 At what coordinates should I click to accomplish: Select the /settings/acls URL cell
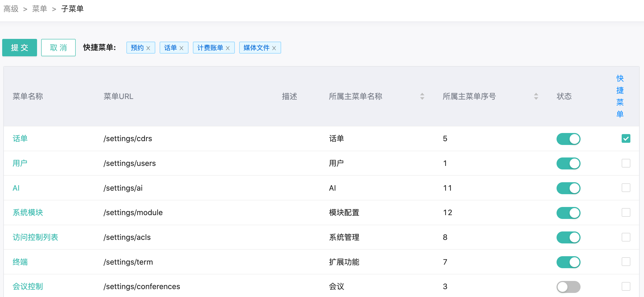(x=127, y=237)
